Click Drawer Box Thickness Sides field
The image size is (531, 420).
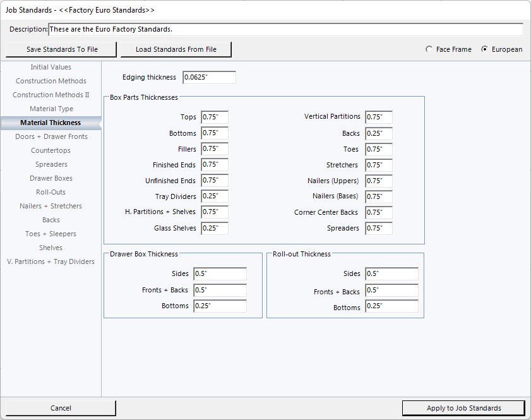point(220,274)
